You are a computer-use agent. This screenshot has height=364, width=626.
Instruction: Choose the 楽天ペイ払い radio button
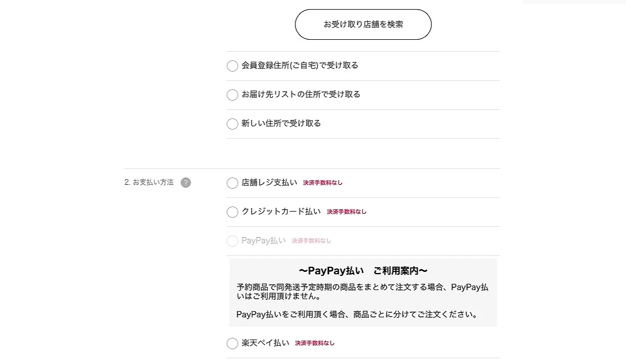(x=232, y=344)
